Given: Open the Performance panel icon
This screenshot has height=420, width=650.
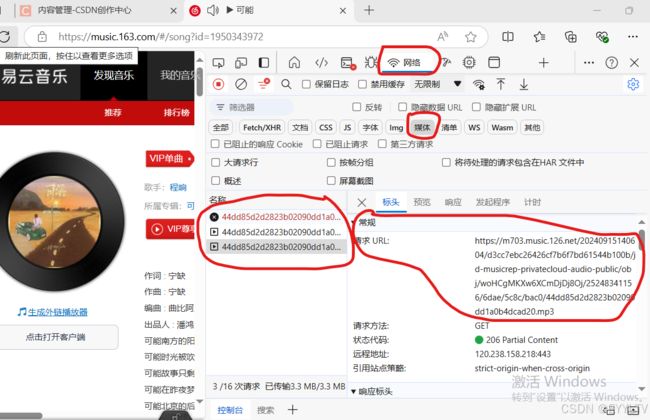Looking at the screenshot, I should pyautogui.click(x=446, y=63).
